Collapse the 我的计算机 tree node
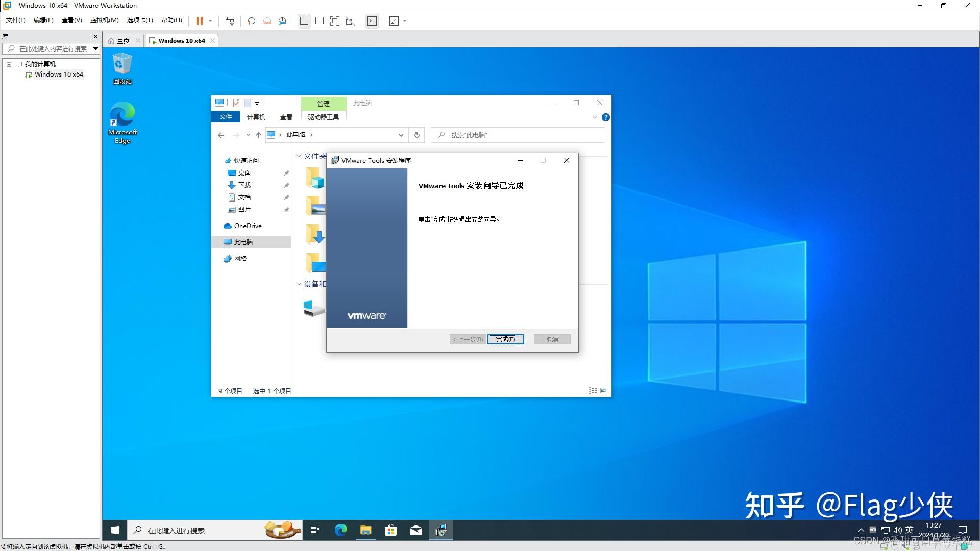 click(x=9, y=64)
